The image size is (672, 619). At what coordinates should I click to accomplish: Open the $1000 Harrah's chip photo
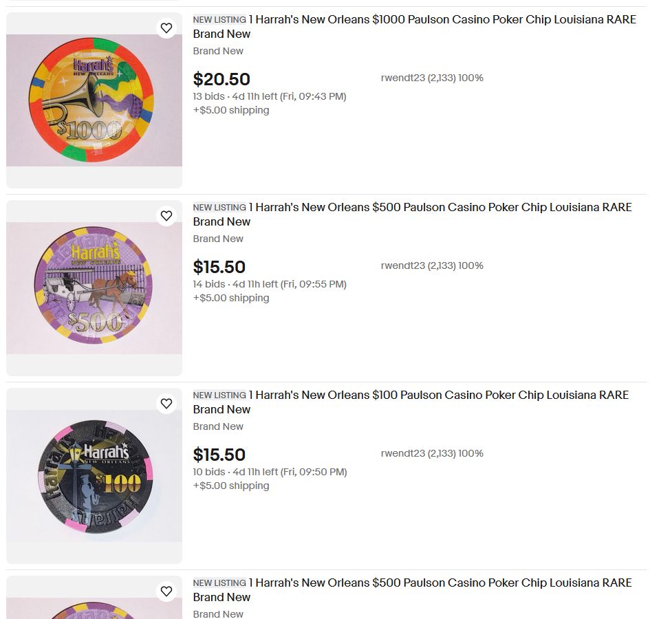click(94, 100)
